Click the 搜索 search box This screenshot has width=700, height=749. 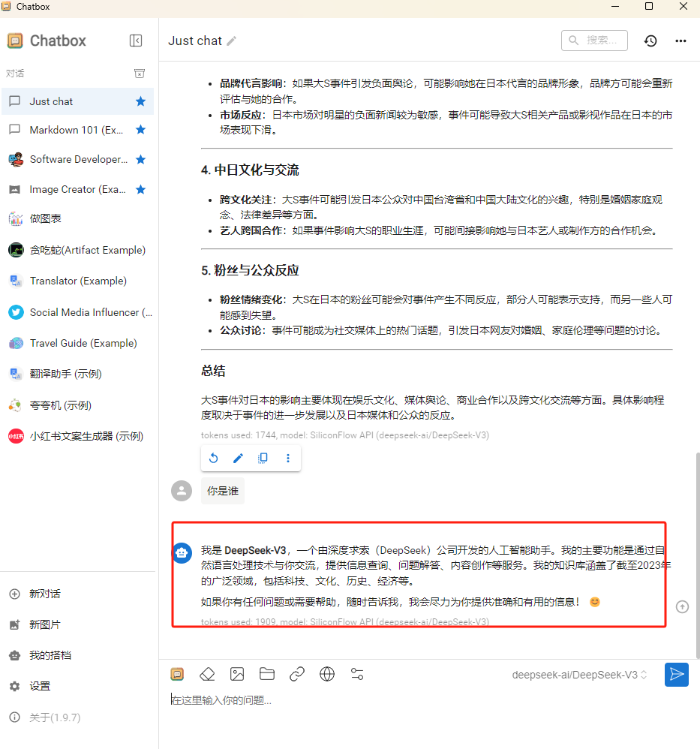[594, 41]
